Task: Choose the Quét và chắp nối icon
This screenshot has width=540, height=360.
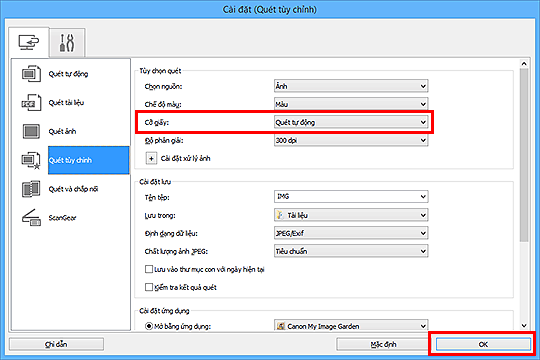Action: click(x=31, y=189)
